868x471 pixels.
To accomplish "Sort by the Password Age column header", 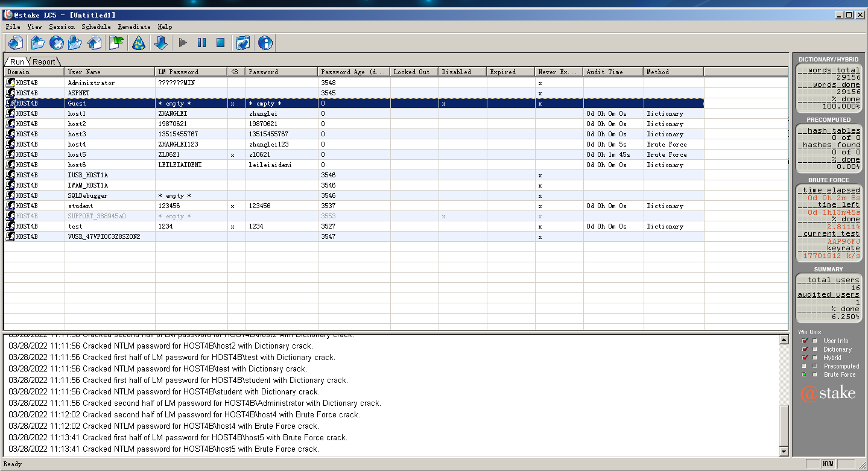I will pyautogui.click(x=354, y=72).
